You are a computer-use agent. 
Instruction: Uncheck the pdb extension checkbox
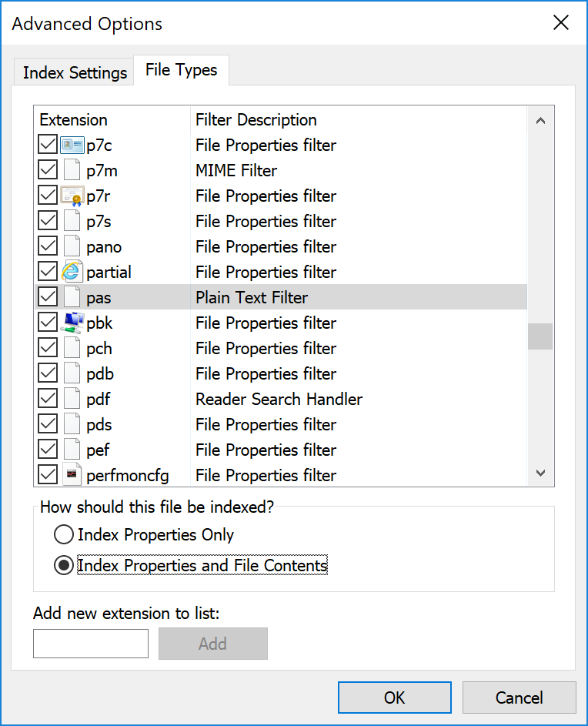47,373
